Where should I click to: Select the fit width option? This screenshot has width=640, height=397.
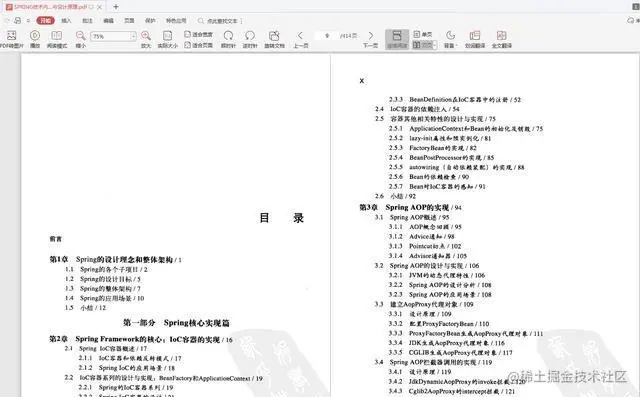point(198,34)
